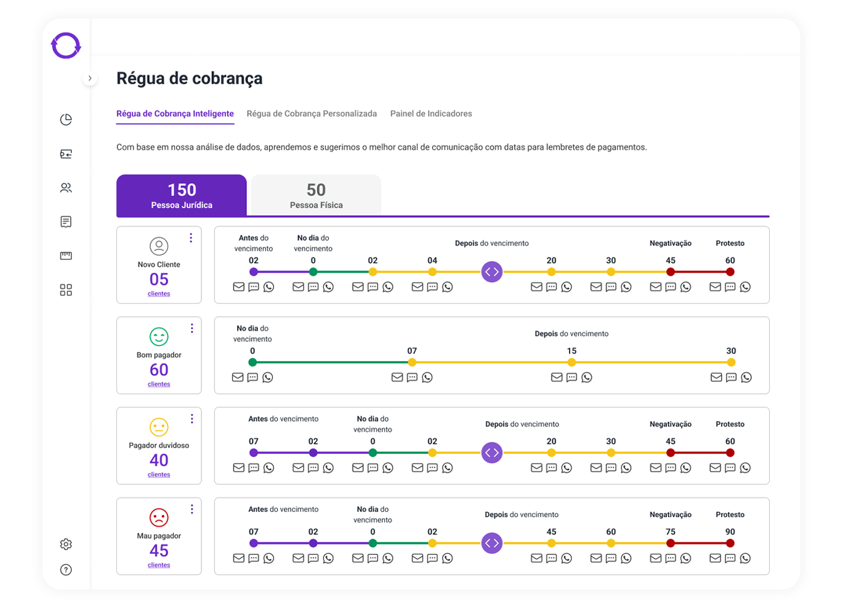Click the clientes link under Mau pagador
Screen dimensions: 843x616
159,565
